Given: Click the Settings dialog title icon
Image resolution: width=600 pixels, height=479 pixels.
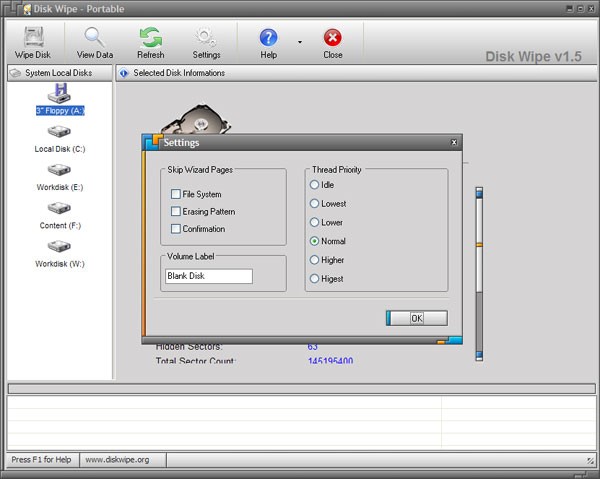Looking at the screenshot, I should coord(153,142).
